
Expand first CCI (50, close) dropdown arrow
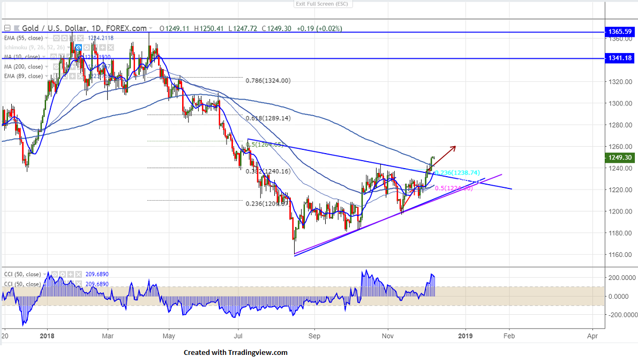45,274
